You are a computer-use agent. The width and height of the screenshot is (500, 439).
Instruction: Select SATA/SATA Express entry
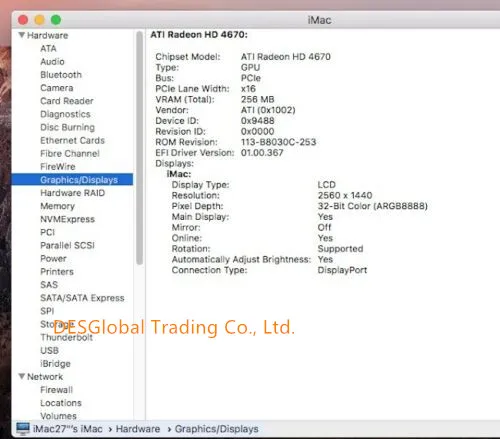point(82,298)
